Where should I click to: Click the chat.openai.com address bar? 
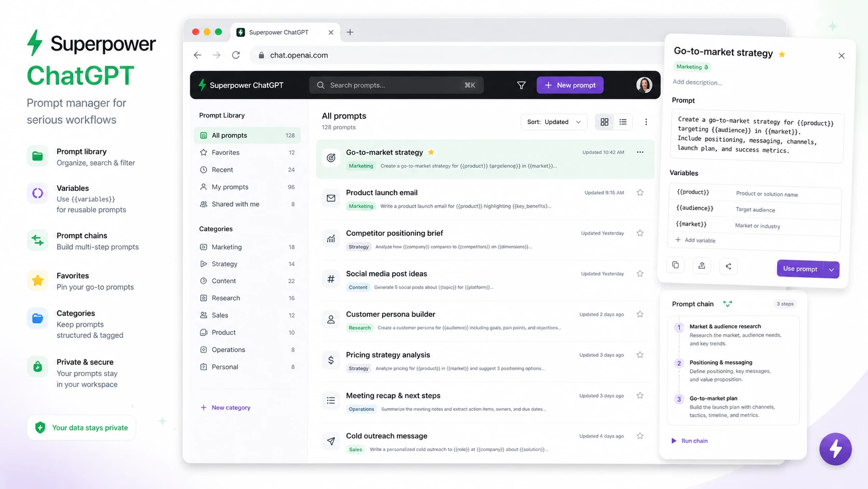(x=457, y=55)
